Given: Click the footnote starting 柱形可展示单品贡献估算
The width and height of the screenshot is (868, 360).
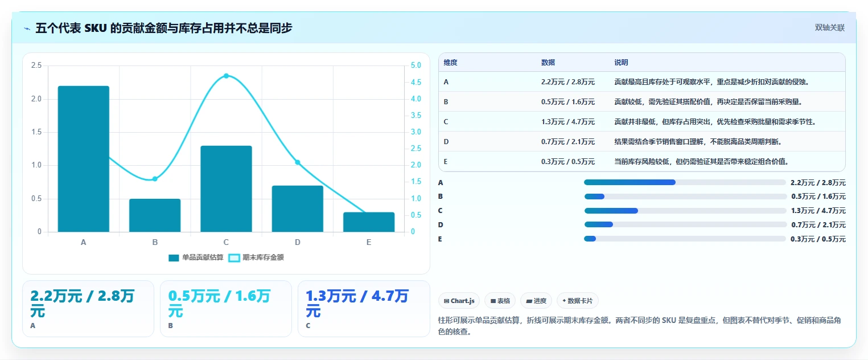Looking at the screenshot, I should (x=639, y=326).
